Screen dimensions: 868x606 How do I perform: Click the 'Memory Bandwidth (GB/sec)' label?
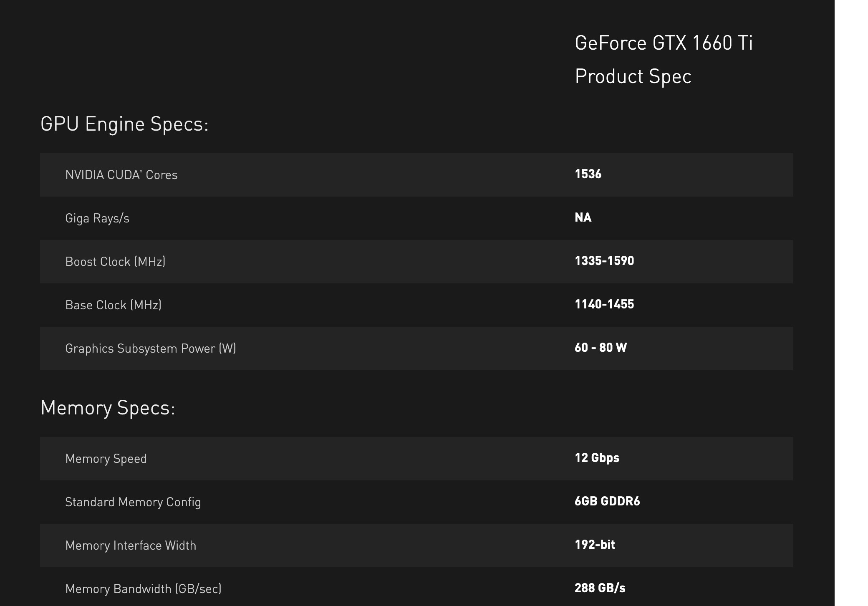pyautogui.click(x=144, y=589)
